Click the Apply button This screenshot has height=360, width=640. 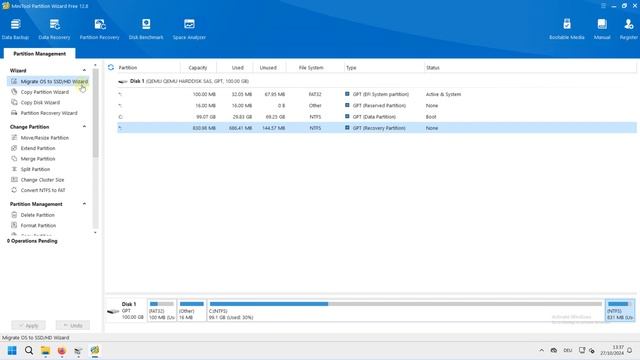point(28,325)
